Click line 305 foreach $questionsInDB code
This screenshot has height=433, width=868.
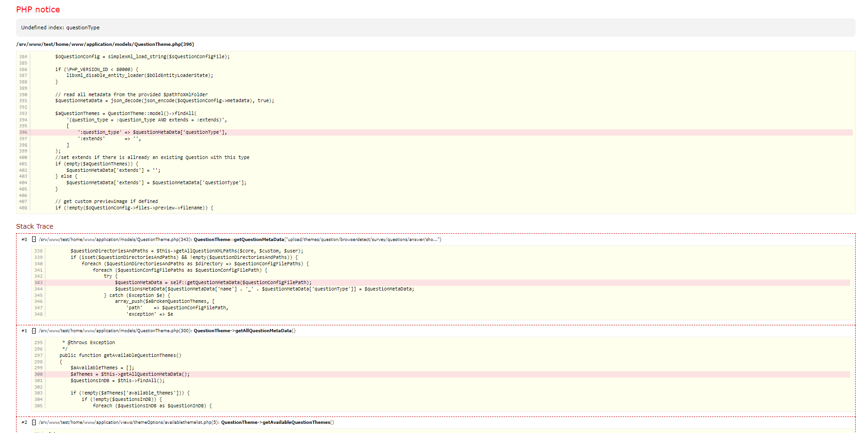click(152, 406)
